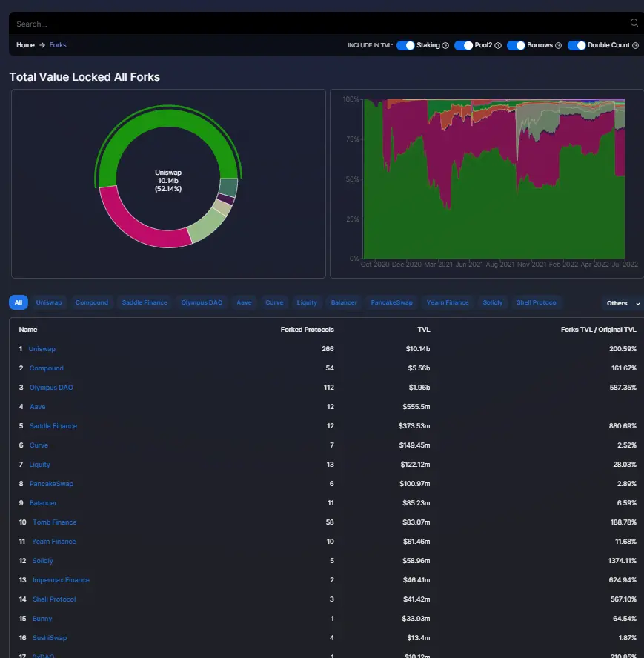Open the PancakeSwap table link
The height and width of the screenshot is (658, 644).
pyautogui.click(x=51, y=484)
